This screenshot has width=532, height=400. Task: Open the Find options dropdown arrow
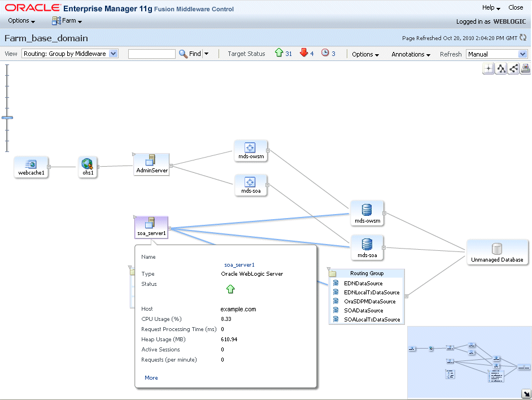(x=206, y=54)
